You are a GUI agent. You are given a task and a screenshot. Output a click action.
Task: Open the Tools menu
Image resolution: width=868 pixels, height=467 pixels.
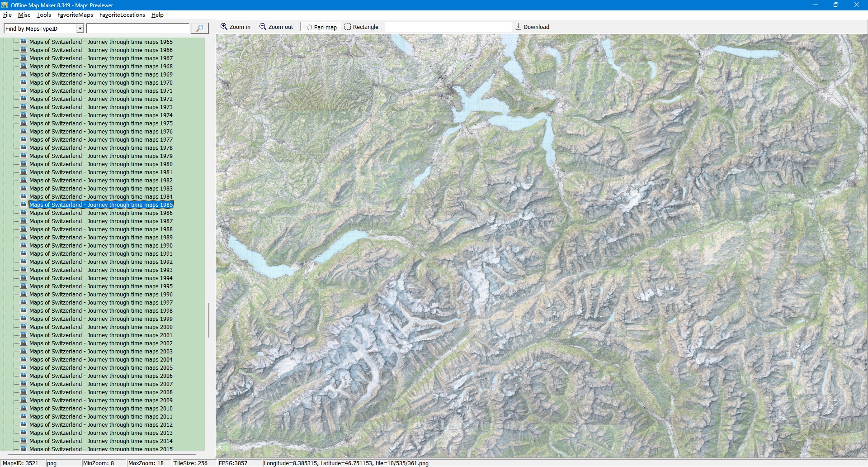point(44,15)
